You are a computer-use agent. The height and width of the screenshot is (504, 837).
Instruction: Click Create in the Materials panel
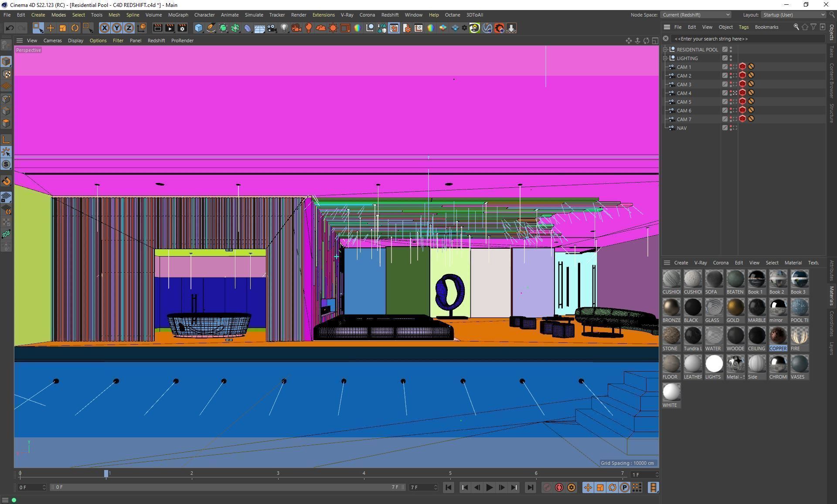(680, 263)
